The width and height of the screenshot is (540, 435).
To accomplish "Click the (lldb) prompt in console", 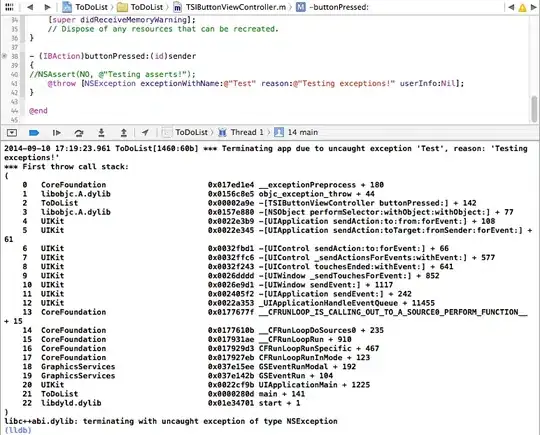I will (x=18, y=430).
